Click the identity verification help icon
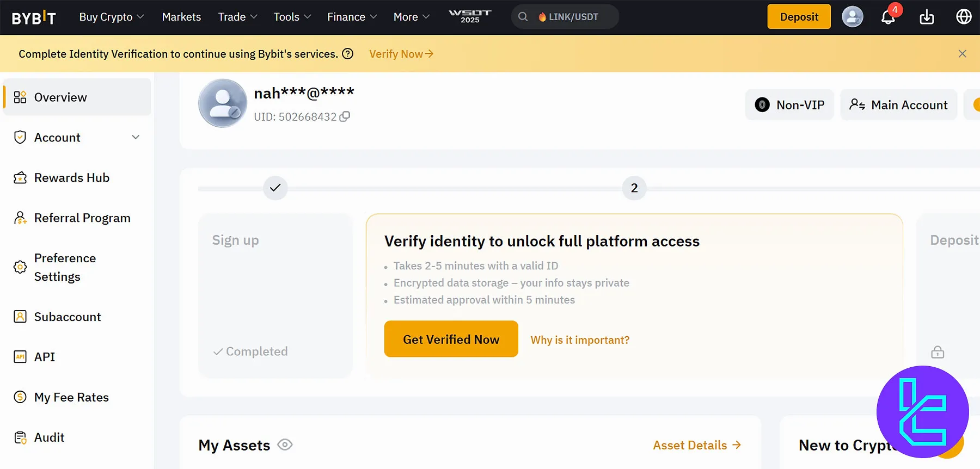 click(348, 53)
